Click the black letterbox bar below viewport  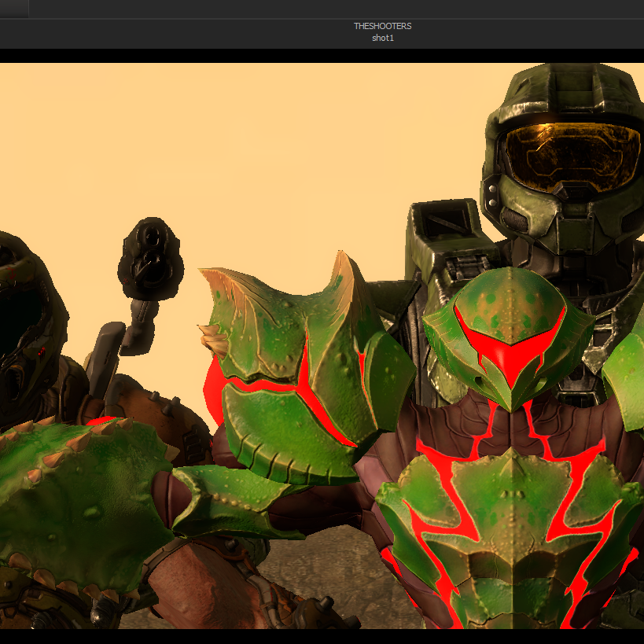pos(322,636)
